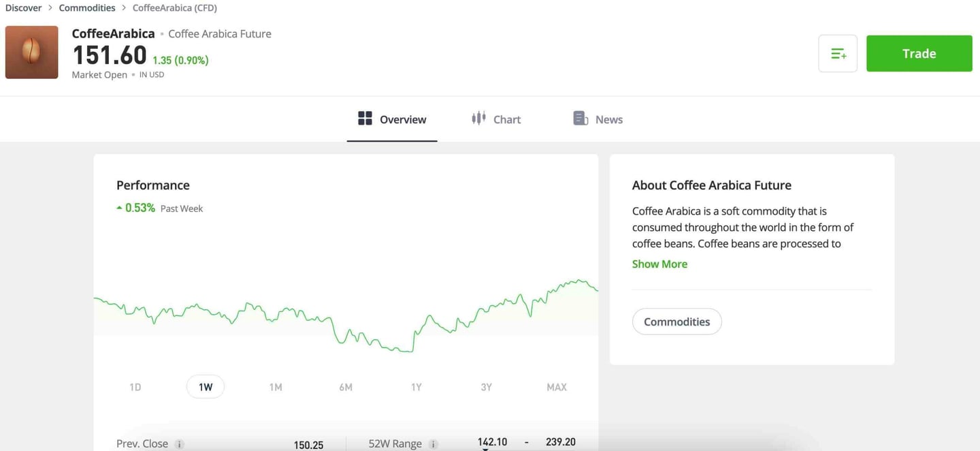Click the Prev. Close info icon
The image size is (980, 451).
(x=180, y=444)
